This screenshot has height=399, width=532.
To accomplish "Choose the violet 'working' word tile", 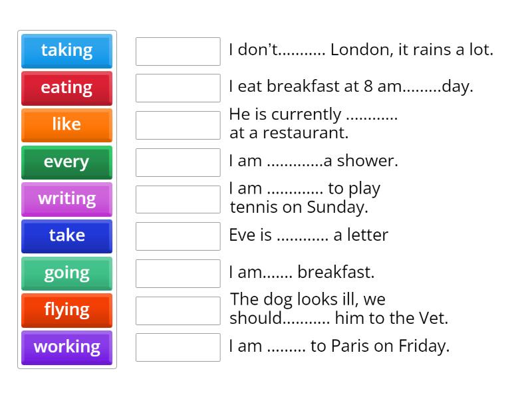I will (x=66, y=346).
